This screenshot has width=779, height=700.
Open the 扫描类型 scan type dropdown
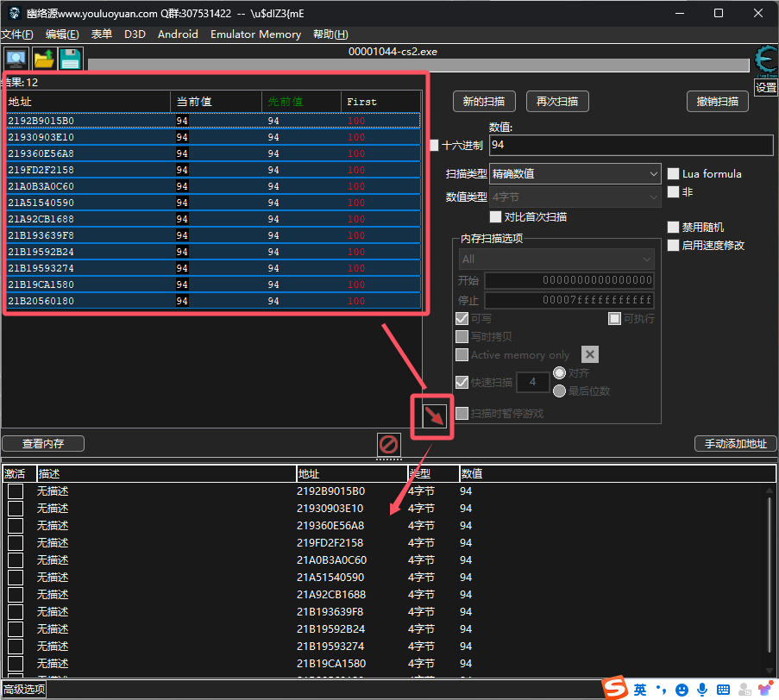point(575,173)
